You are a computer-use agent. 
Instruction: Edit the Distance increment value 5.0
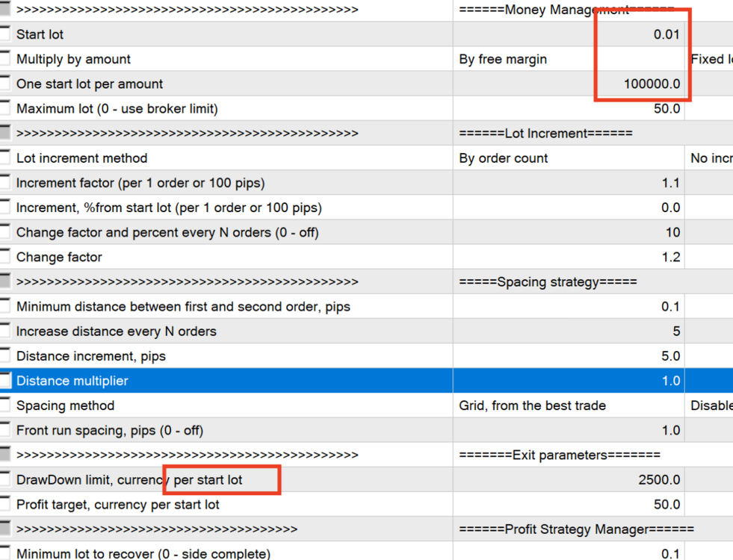tap(569, 356)
